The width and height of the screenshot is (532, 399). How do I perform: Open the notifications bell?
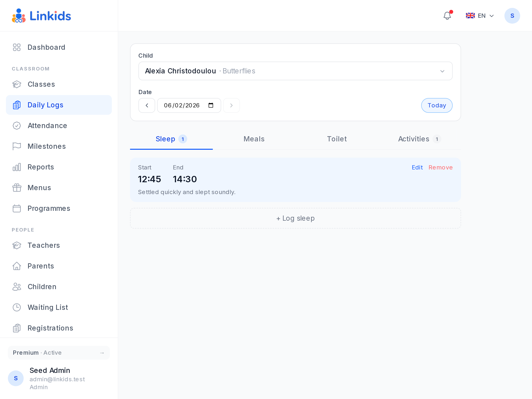pos(447,16)
